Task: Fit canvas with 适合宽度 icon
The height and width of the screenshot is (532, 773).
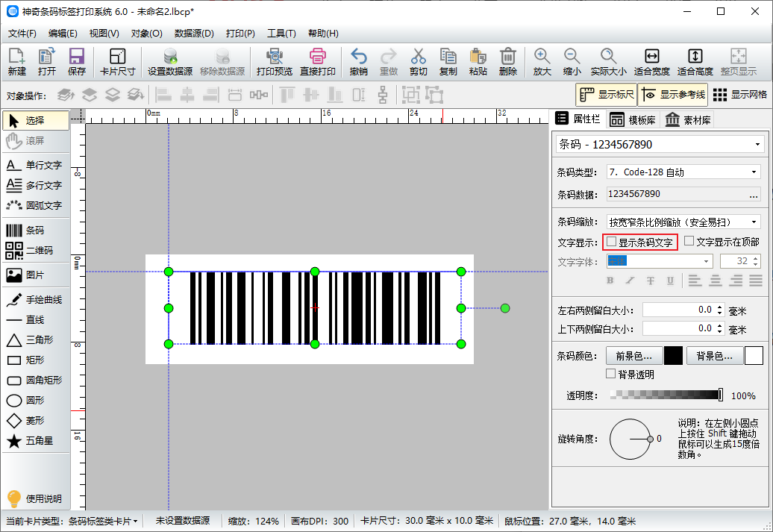Action: point(651,62)
